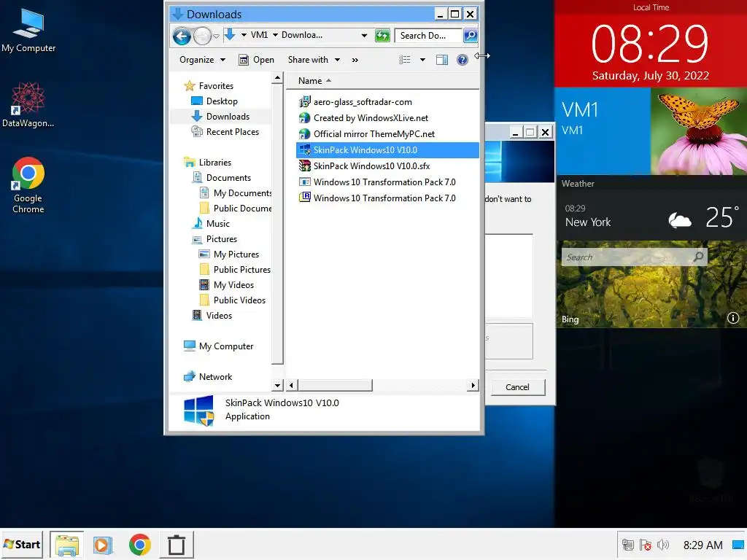Image resolution: width=747 pixels, height=560 pixels.
Task: Click the Downloads breadcrumb in address bar
Action: pyautogui.click(x=301, y=35)
